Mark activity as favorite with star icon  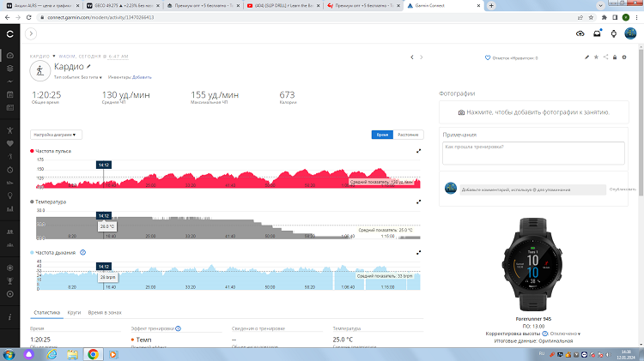click(596, 57)
